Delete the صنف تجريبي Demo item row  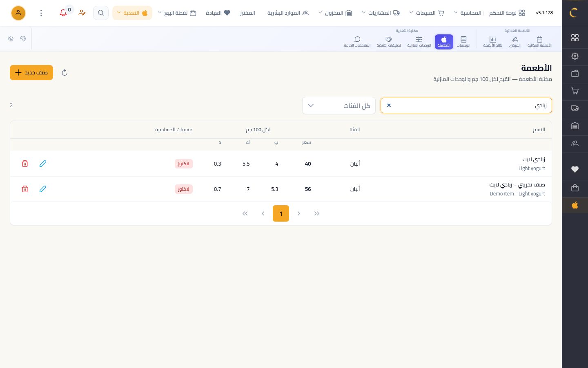(25, 189)
